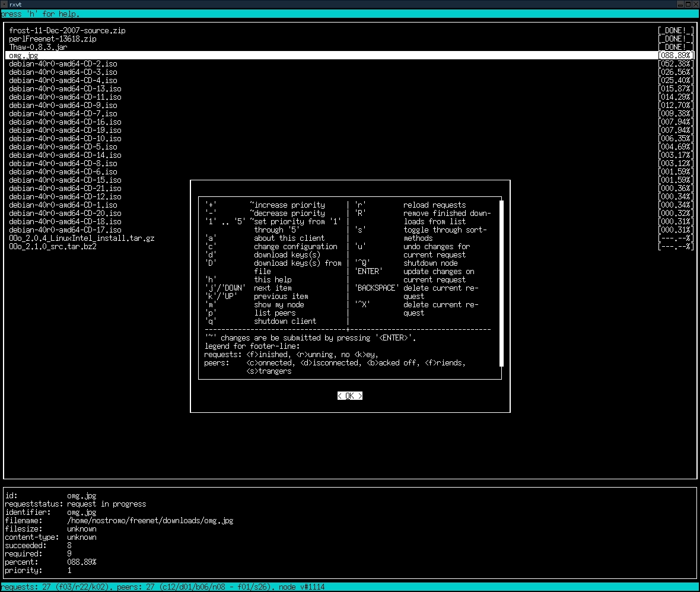Open the rxvt window menu icon

click(4, 4)
